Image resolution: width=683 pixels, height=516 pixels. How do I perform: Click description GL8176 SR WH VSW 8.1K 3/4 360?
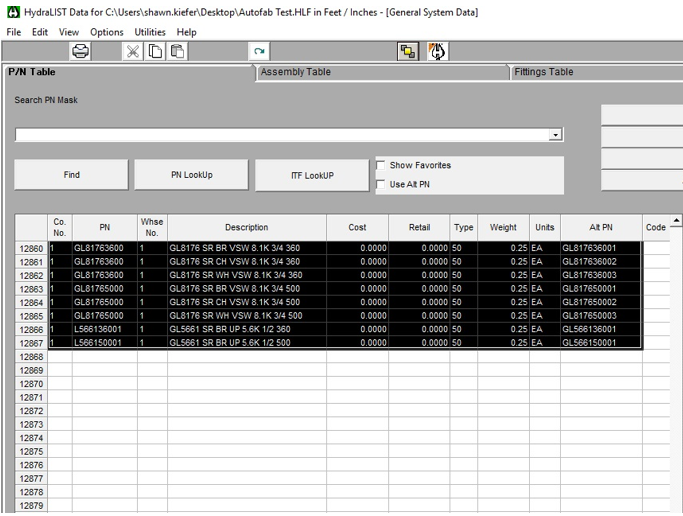(247, 275)
